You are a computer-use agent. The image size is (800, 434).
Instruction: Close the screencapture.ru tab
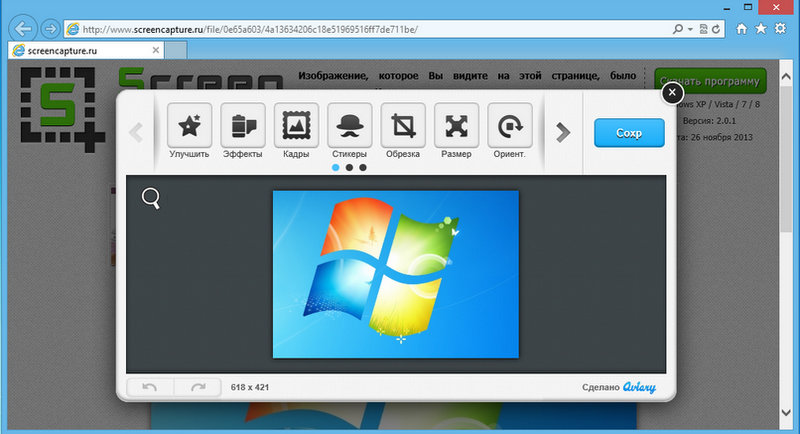[x=156, y=50]
